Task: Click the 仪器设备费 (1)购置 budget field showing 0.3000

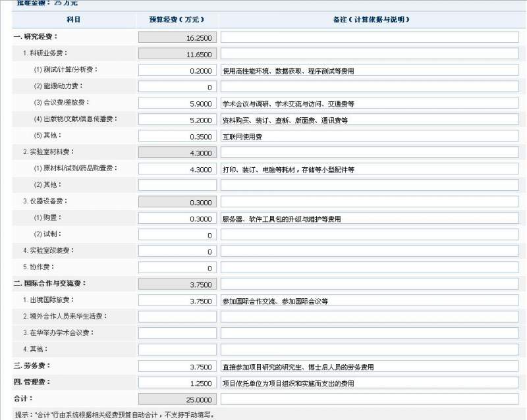Action: click(177, 219)
